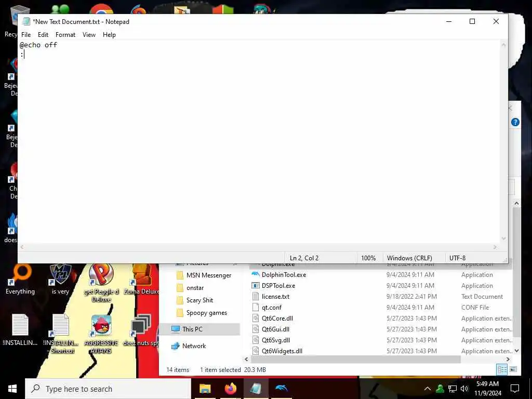Image resolution: width=532 pixels, height=399 pixels.
Task: Click Notepad's vertical scrollbar down arrow
Action: coord(503,239)
